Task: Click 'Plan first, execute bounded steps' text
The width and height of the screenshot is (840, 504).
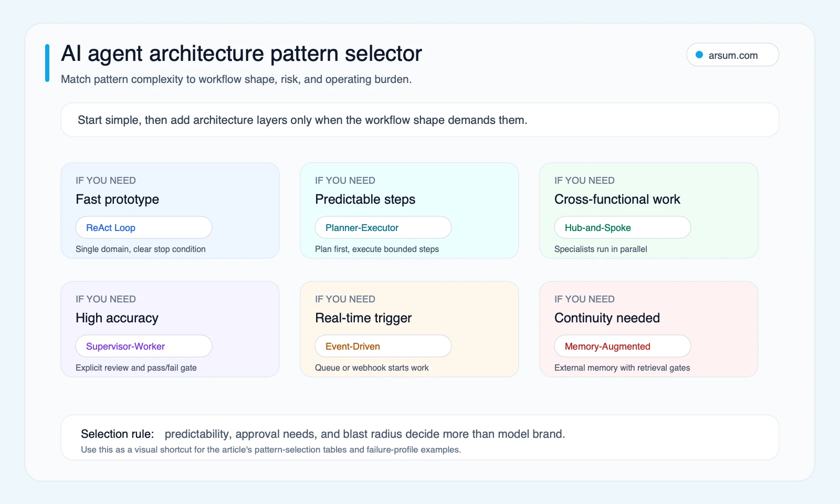Action: tap(377, 249)
